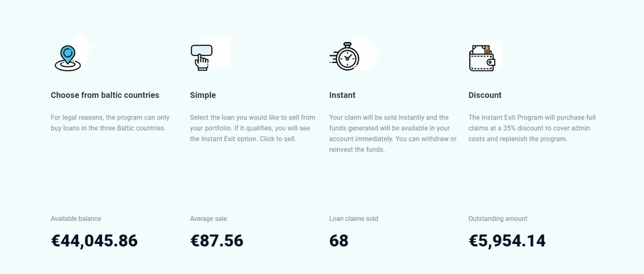
Task: Click the map location pin icon
Action: [x=68, y=58]
